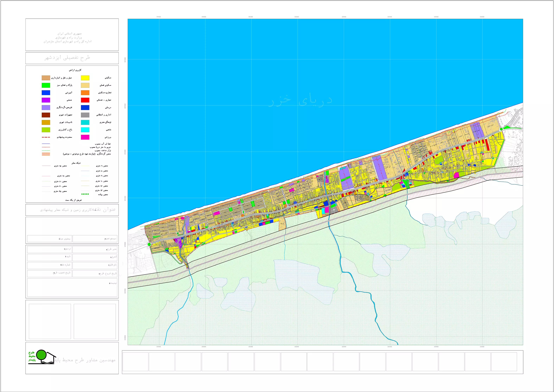Click the hatched orange tourism axis legend symbol

click(46, 154)
